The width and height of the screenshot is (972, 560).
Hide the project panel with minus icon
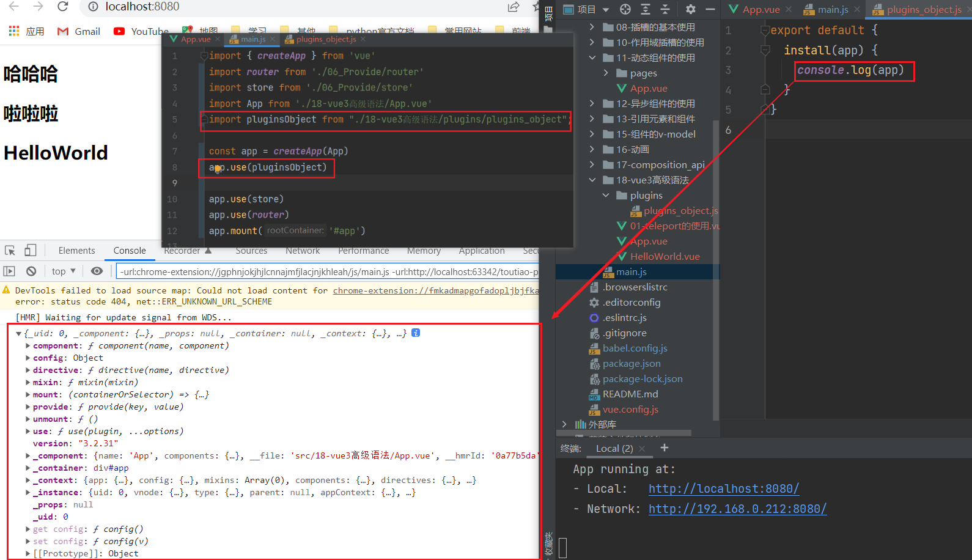coord(710,9)
